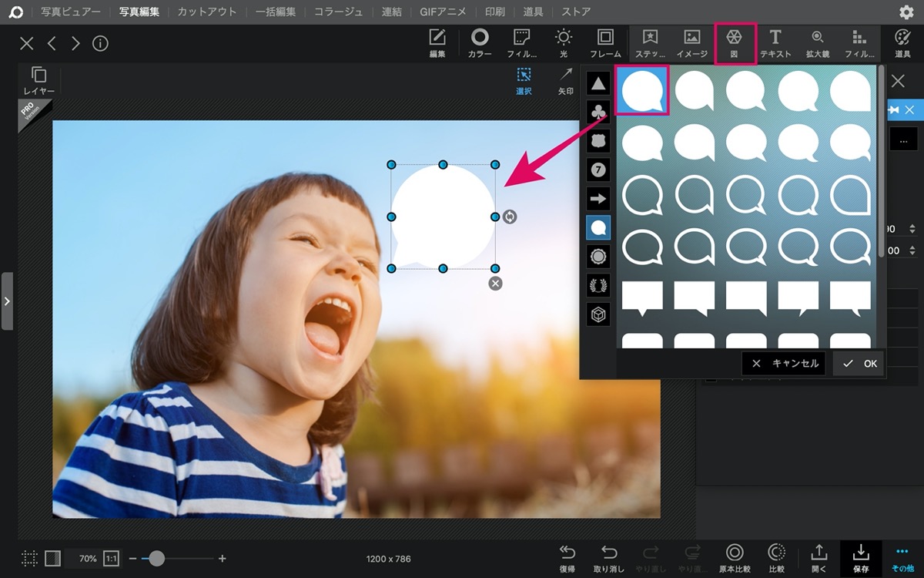The width and height of the screenshot is (924, 578).
Task: Choose the 矢印 arrow tool
Action: pyautogui.click(x=566, y=81)
